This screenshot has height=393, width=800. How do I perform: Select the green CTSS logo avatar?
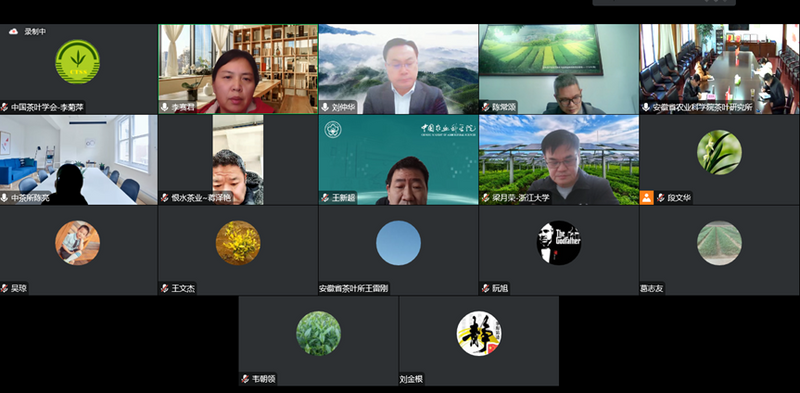click(x=78, y=62)
